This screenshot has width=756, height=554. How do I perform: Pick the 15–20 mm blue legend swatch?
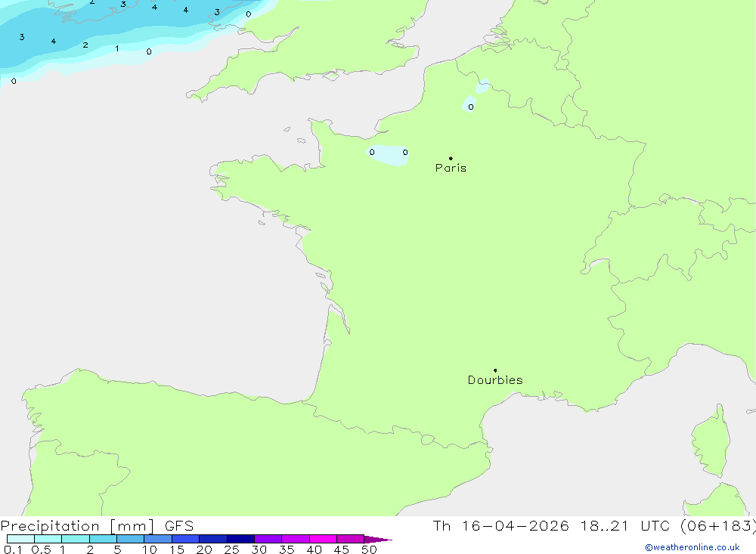pyautogui.click(x=186, y=539)
